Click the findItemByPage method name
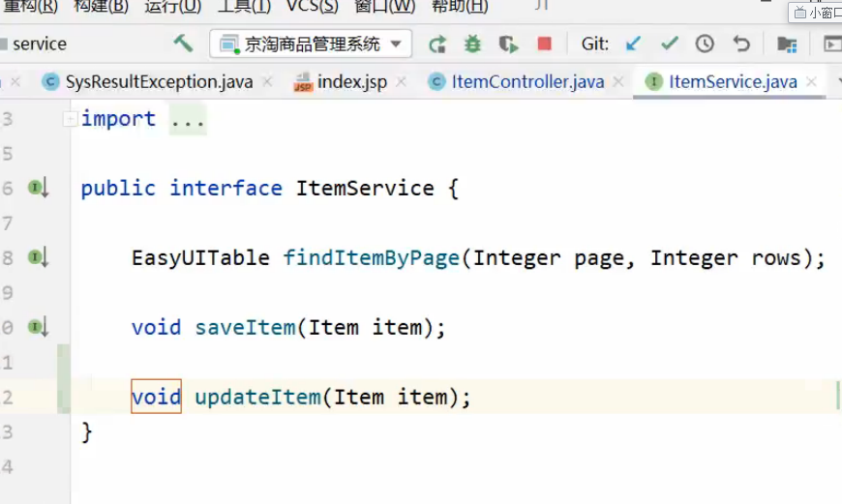842x504 pixels. point(372,257)
